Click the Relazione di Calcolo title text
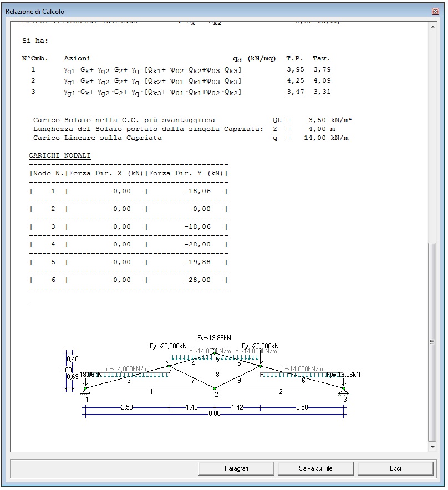 [35, 12]
